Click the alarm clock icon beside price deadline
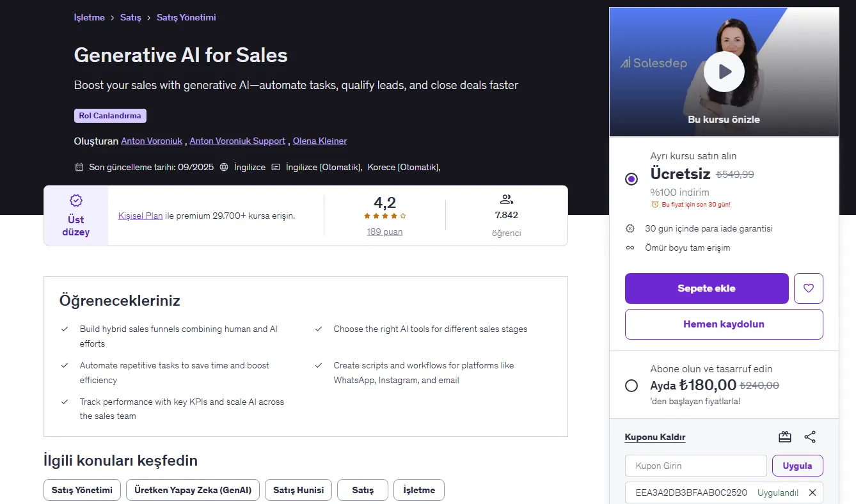 click(x=654, y=205)
